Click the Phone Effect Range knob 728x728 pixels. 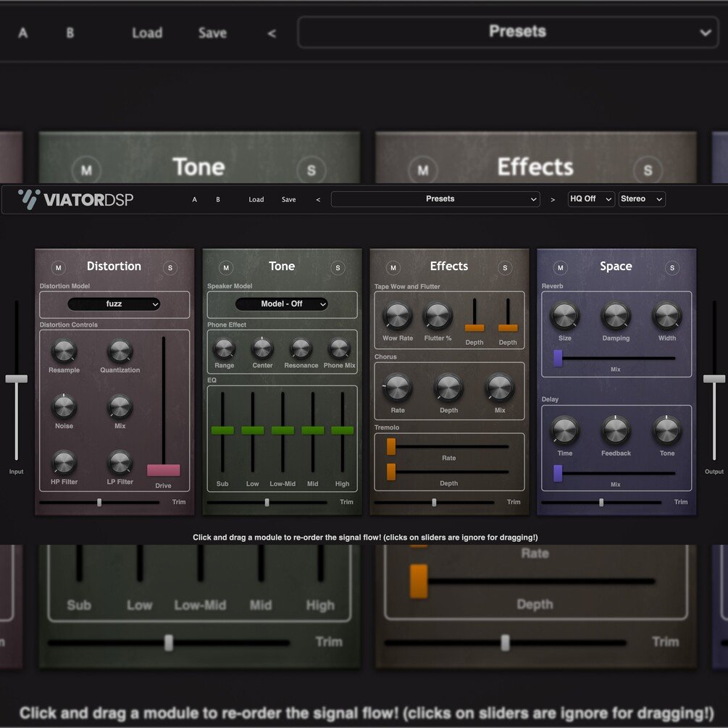coord(225,348)
